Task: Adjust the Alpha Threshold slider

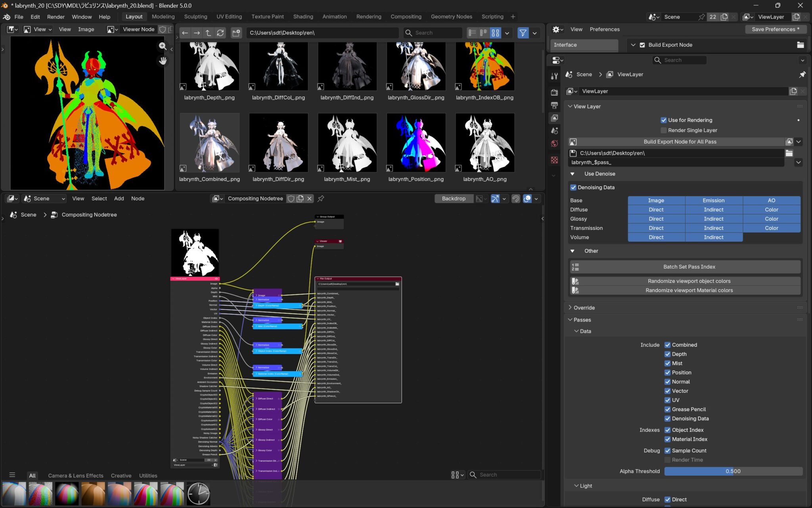Action: pos(733,471)
